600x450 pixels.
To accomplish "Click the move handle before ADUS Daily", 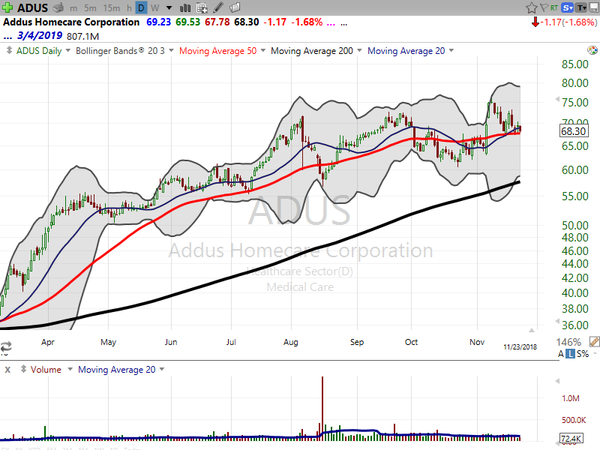I will point(9,50).
